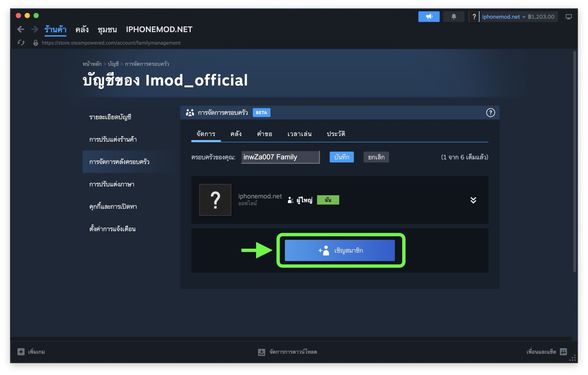Viewport: 588px width, 375px height.
Task: Click the back navigation arrow
Action: tap(20, 30)
